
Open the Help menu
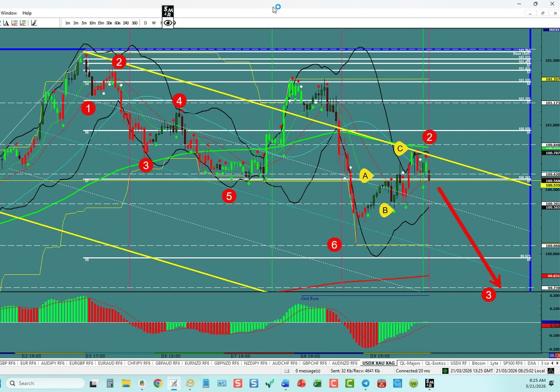pyautogui.click(x=27, y=13)
